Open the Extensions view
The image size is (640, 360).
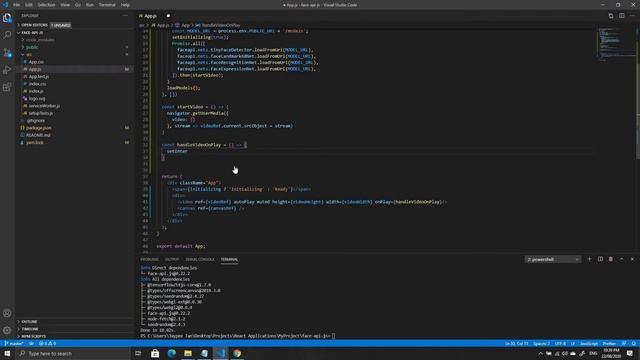point(7,87)
